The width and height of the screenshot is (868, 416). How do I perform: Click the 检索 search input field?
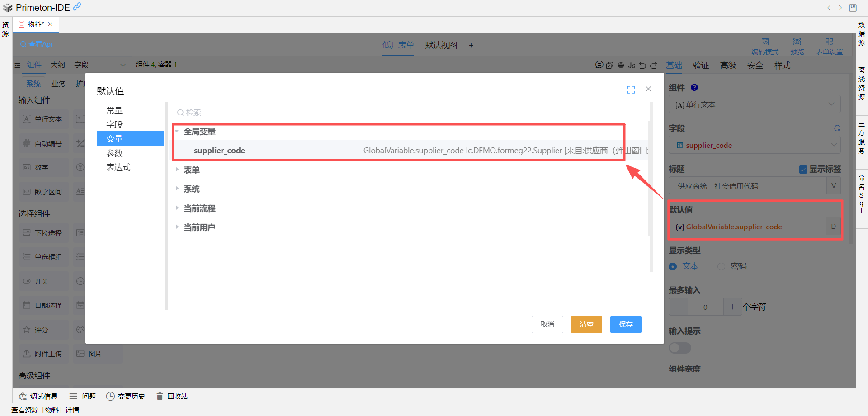pyautogui.click(x=407, y=112)
